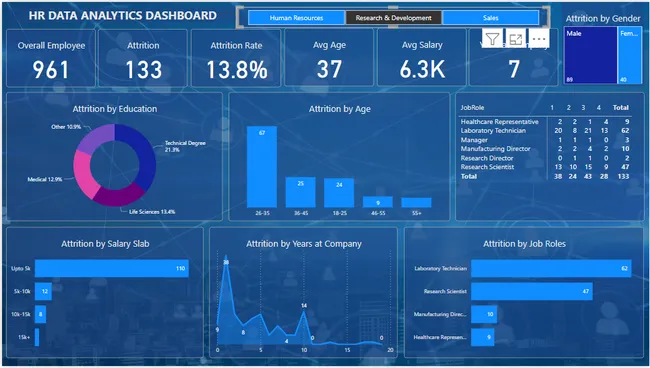Click the Avg Salary card showing 6.3K
Viewport: 650px width, 368px height.
422,58
